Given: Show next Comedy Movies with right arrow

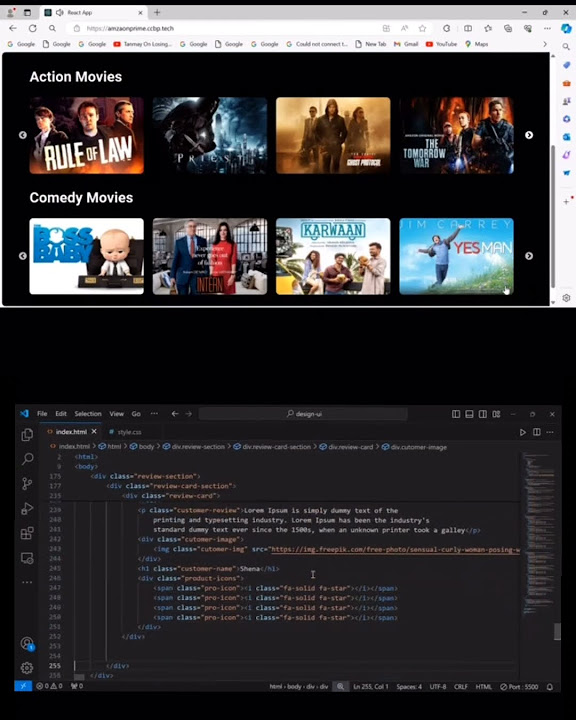Looking at the screenshot, I should pos(529,256).
